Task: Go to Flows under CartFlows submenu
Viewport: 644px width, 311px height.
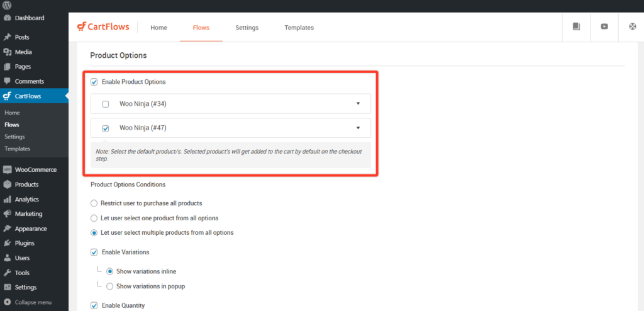Action: 12,125
